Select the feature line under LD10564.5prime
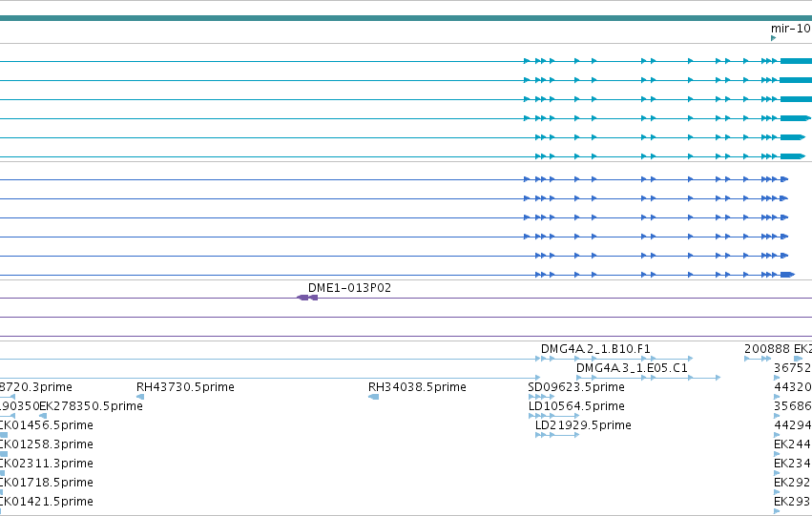The width and height of the screenshot is (812, 516). click(553, 416)
